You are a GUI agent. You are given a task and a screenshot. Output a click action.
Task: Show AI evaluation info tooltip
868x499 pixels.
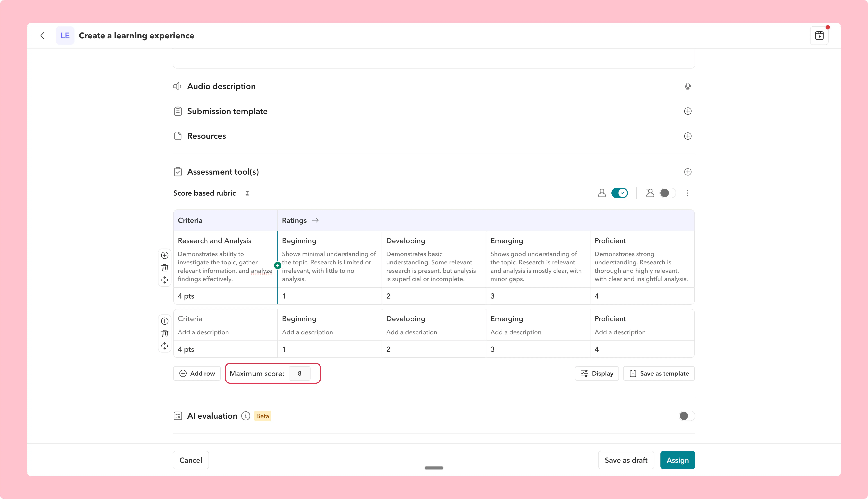(x=246, y=416)
